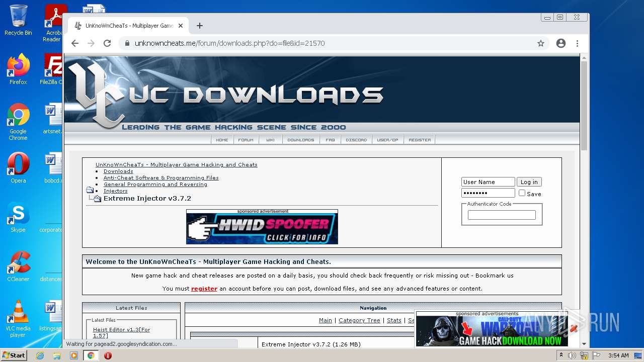Bookmark page with the star icon
This screenshot has height=362, width=644.
(541, 43)
